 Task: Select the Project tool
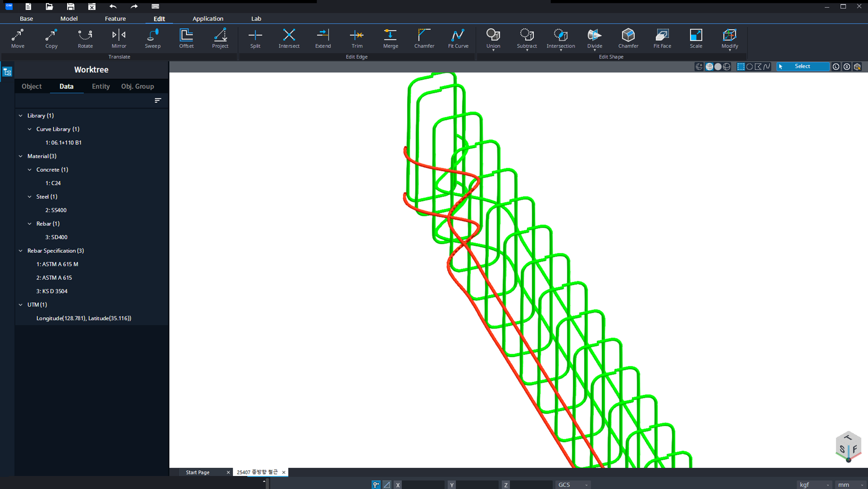[220, 38]
